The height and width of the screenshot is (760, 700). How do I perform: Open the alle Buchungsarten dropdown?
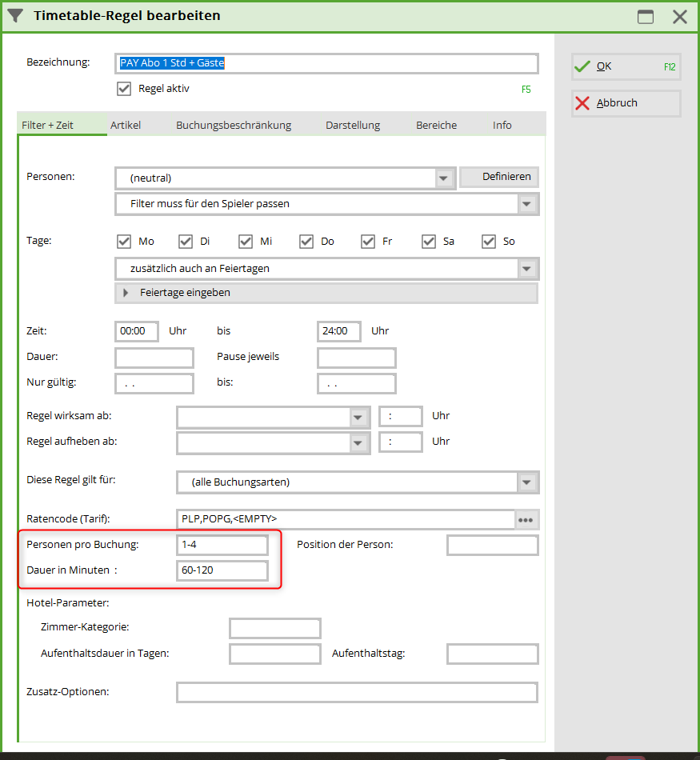pyautogui.click(x=527, y=482)
